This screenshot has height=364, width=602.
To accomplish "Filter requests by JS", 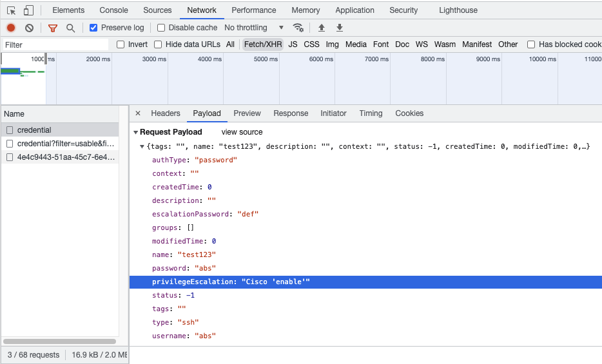I will click(293, 44).
